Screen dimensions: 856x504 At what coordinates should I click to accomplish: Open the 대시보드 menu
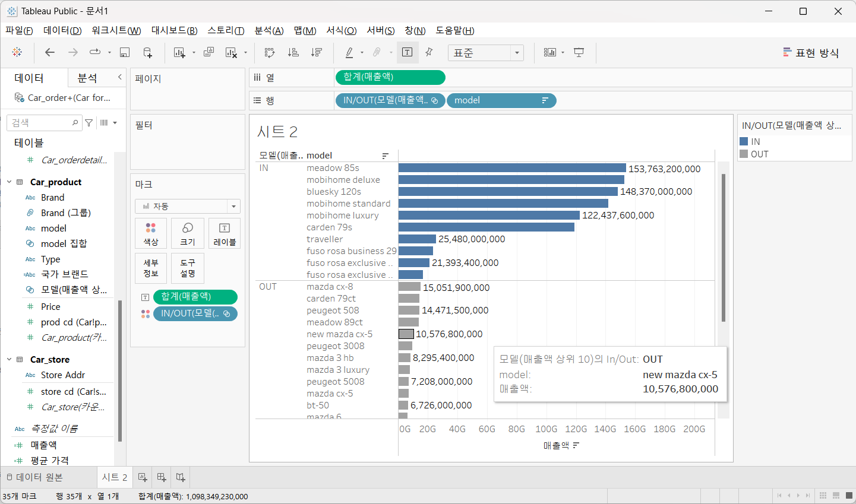[x=174, y=30]
